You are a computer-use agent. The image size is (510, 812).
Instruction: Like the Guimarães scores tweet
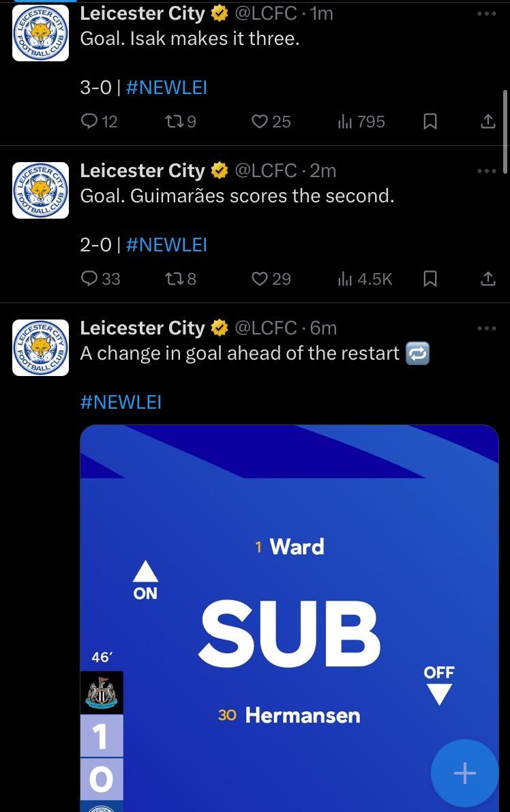click(271, 279)
